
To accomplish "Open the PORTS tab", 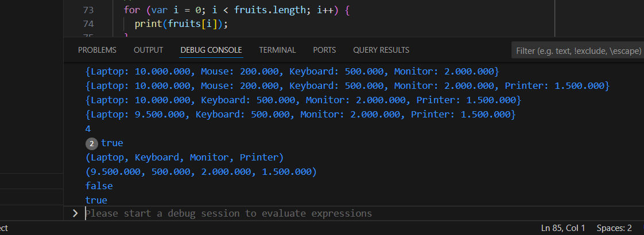I will point(324,50).
